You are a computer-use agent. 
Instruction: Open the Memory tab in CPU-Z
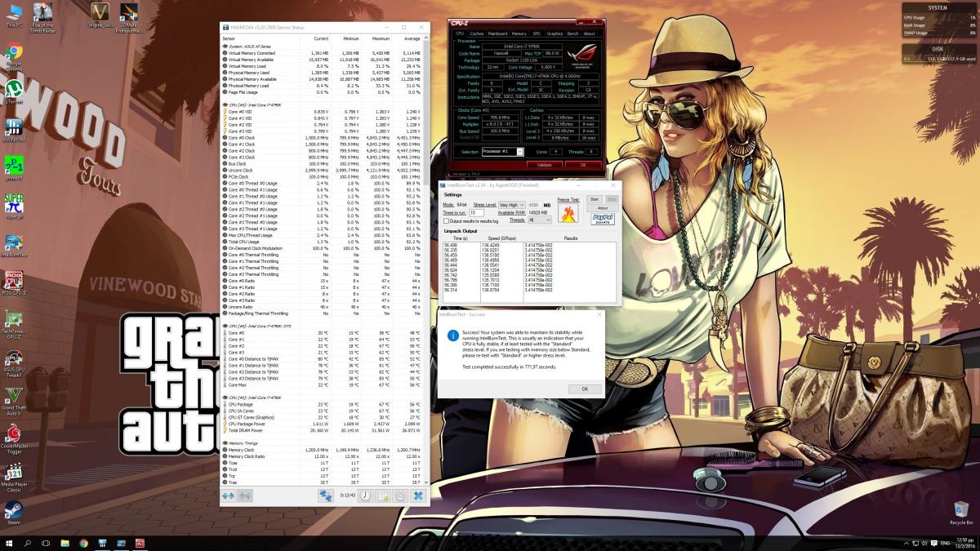(519, 33)
